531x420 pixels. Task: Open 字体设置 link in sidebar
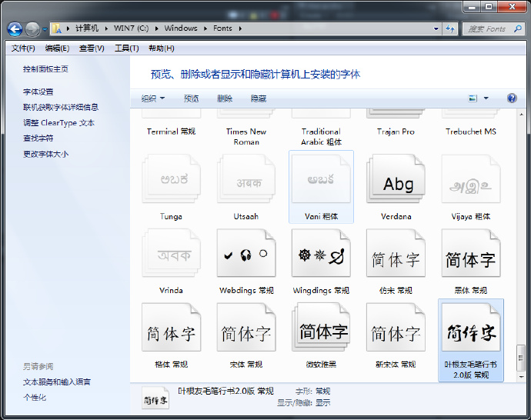pos(38,92)
